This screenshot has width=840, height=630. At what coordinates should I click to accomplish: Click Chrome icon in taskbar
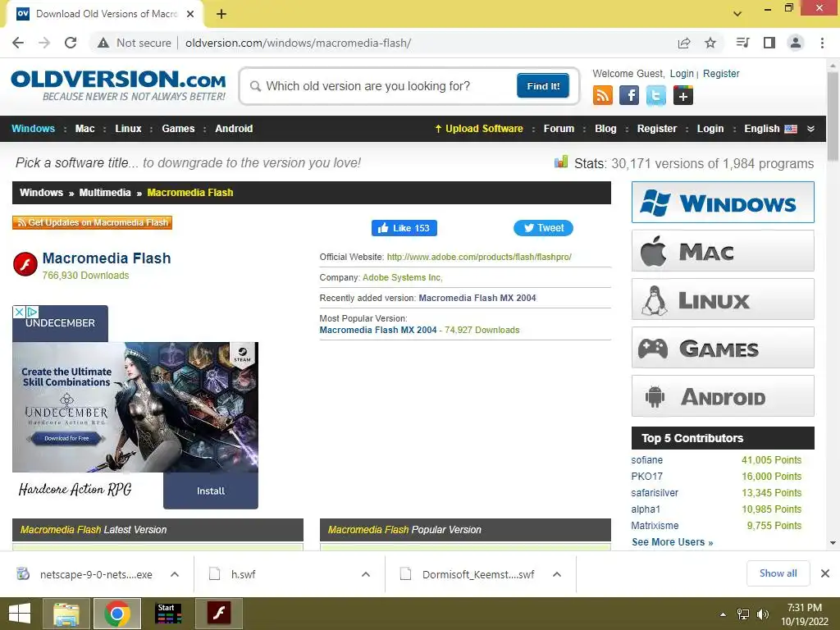coord(117,614)
